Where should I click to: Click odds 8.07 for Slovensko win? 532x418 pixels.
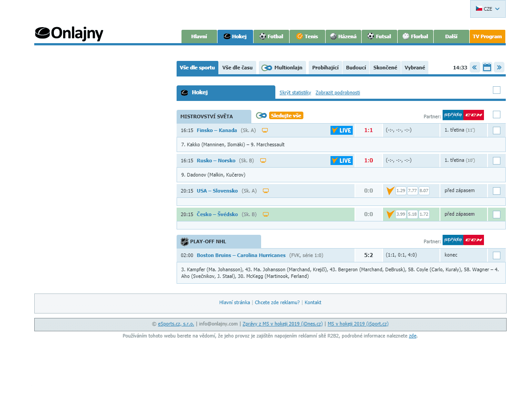(424, 191)
